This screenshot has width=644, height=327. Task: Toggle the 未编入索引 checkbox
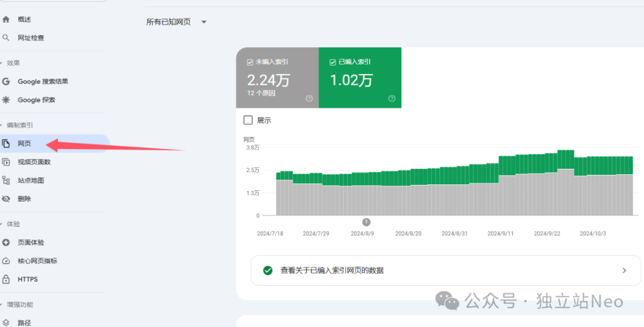(250, 63)
